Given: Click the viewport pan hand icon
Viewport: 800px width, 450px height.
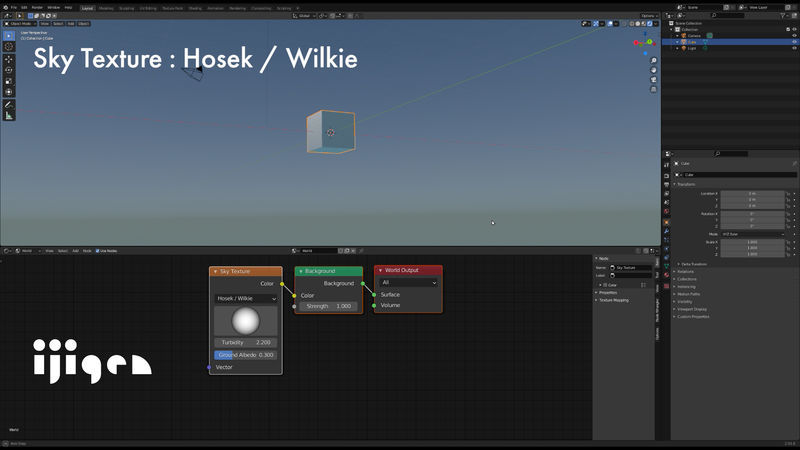Looking at the screenshot, I should click(654, 70).
